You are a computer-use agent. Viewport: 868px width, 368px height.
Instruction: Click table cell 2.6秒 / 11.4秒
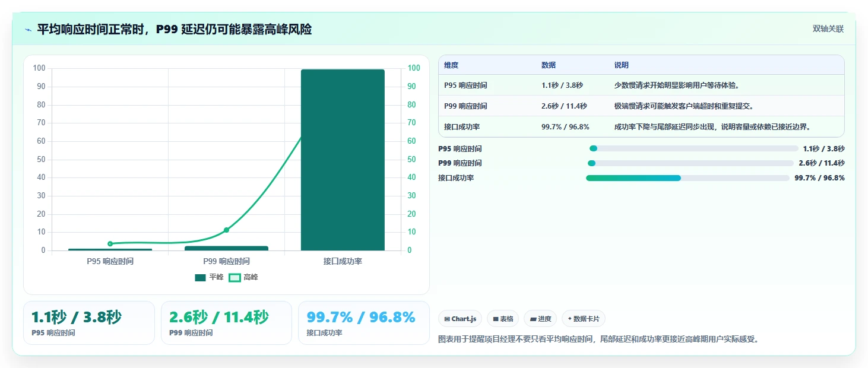564,106
